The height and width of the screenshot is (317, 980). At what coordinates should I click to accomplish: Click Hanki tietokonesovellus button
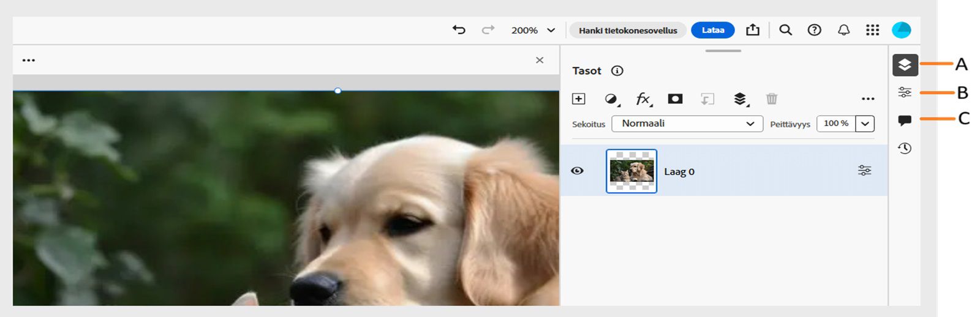(x=628, y=30)
